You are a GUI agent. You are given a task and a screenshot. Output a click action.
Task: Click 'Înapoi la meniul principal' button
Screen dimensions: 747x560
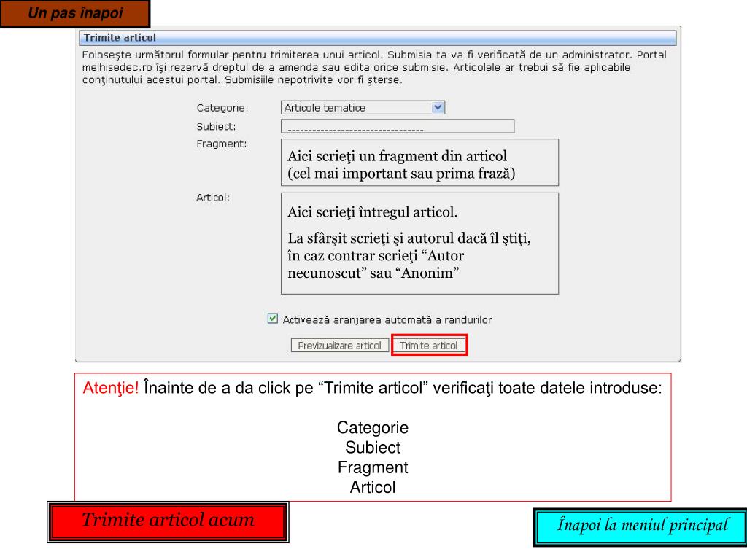point(641,526)
